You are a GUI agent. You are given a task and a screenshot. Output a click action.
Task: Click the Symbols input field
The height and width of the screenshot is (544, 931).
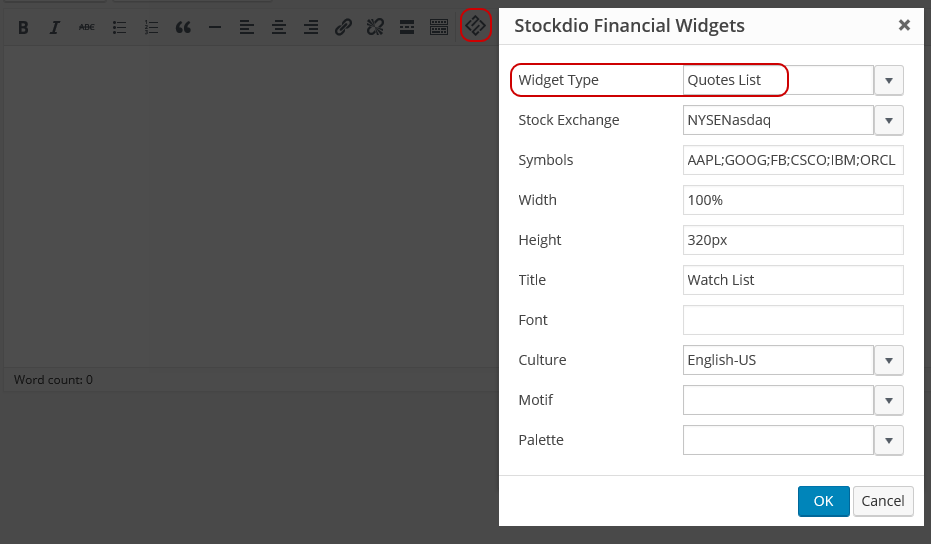[793, 160]
